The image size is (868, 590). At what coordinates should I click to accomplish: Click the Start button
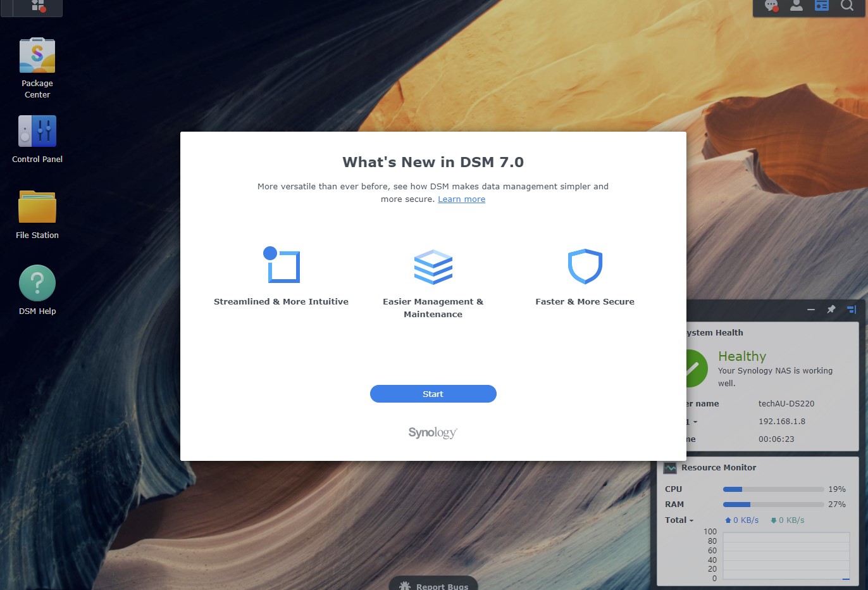click(x=433, y=394)
